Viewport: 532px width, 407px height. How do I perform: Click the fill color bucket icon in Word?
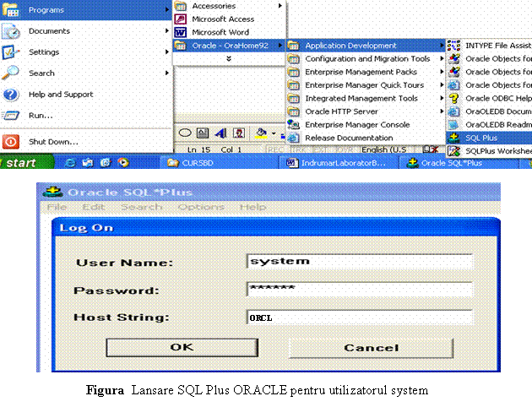click(x=261, y=133)
